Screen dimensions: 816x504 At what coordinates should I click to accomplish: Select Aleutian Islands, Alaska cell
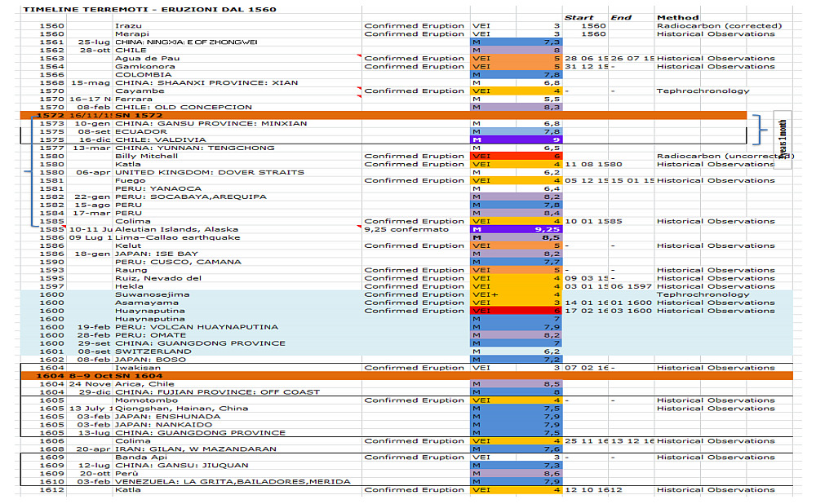[176, 229]
